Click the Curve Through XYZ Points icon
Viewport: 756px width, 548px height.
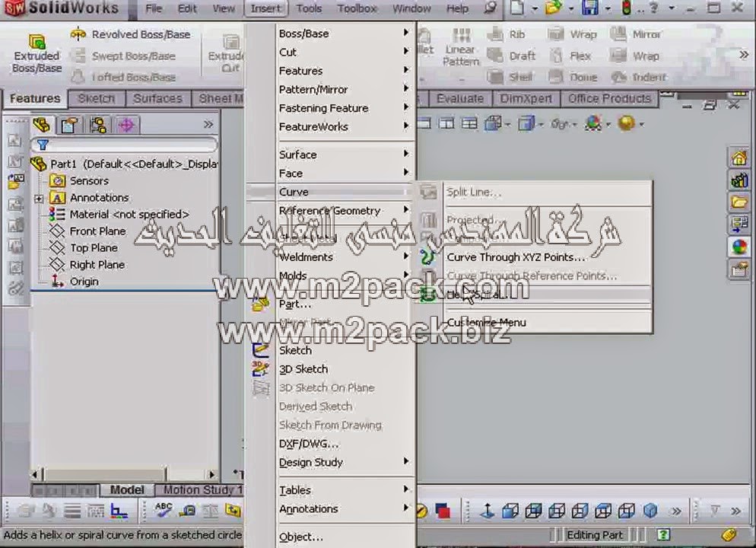point(427,257)
